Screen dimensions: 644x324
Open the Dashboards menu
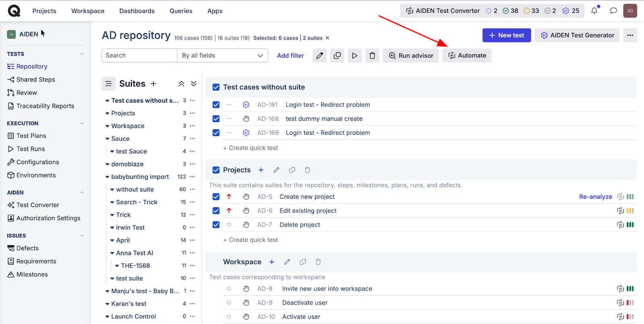[137, 11]
